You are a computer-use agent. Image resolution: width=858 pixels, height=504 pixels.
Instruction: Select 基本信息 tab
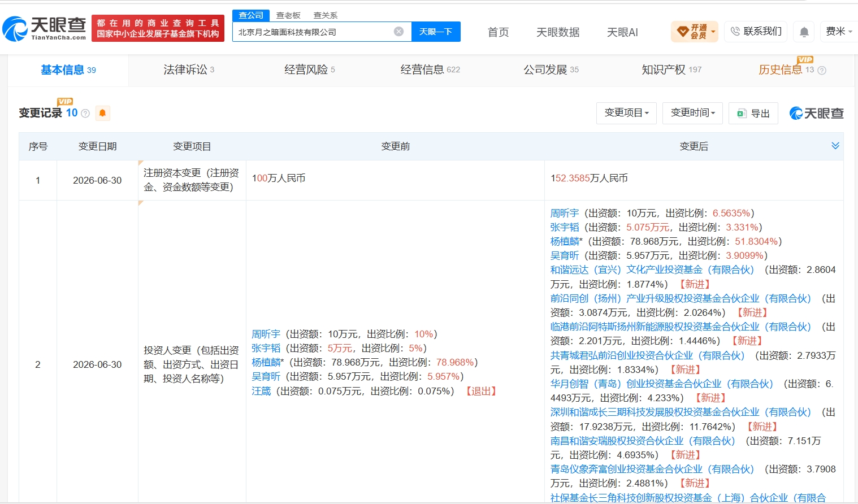coord(68,69)
